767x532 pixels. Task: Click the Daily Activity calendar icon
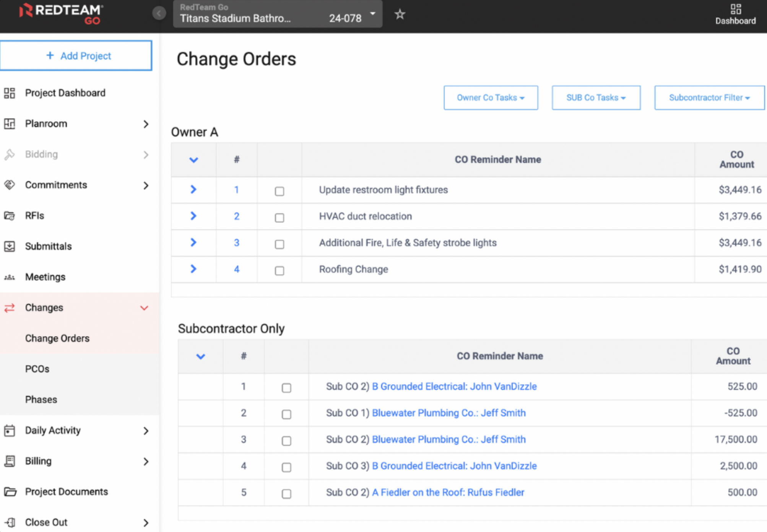click(10, 430)
